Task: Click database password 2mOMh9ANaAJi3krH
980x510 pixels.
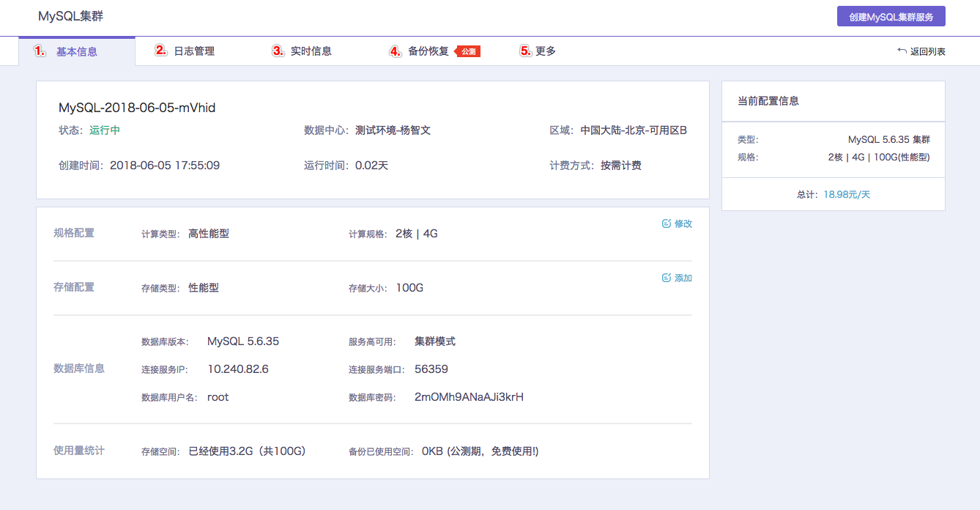Action: [469, 397]
